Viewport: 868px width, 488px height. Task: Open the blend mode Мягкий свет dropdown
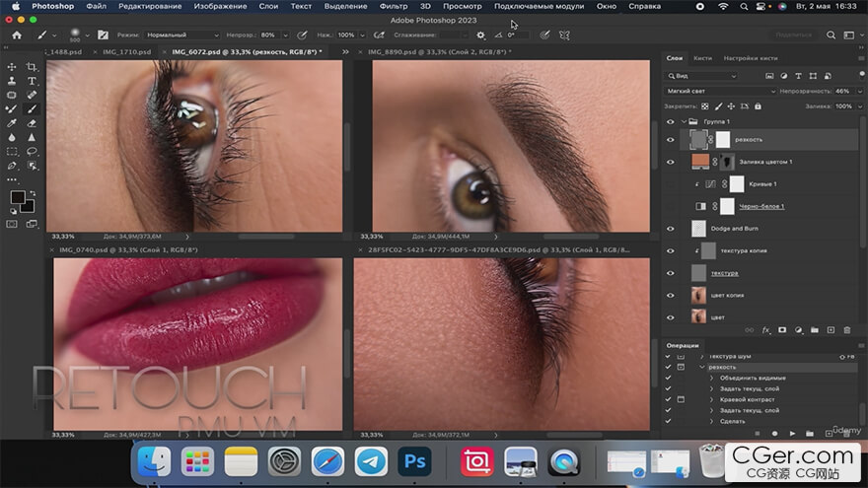pos(720,91)
